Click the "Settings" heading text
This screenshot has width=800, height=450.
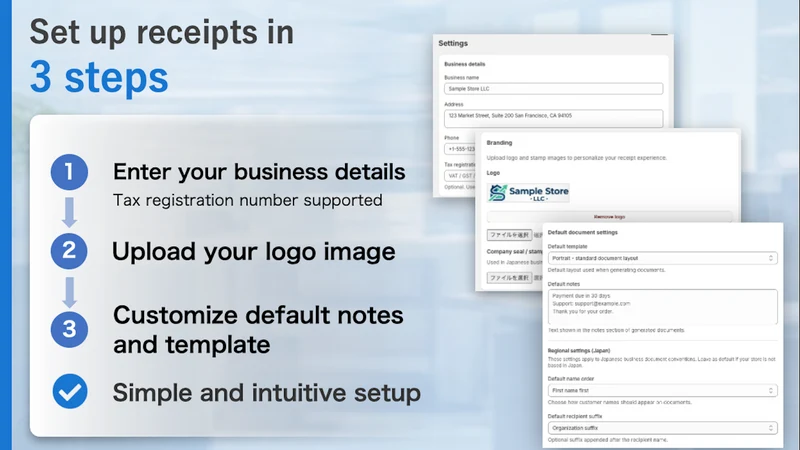(x=453, y=43)
